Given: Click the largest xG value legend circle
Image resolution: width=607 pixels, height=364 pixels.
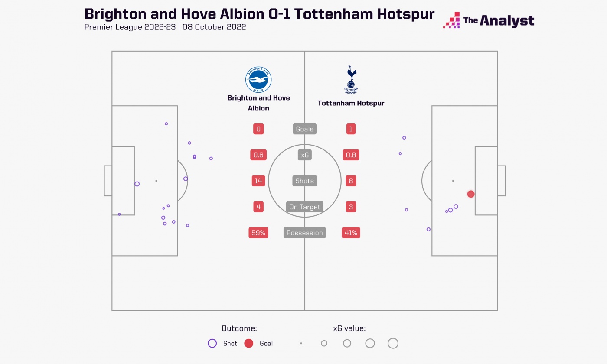Looking at the screenshot, I should [393, 343].
